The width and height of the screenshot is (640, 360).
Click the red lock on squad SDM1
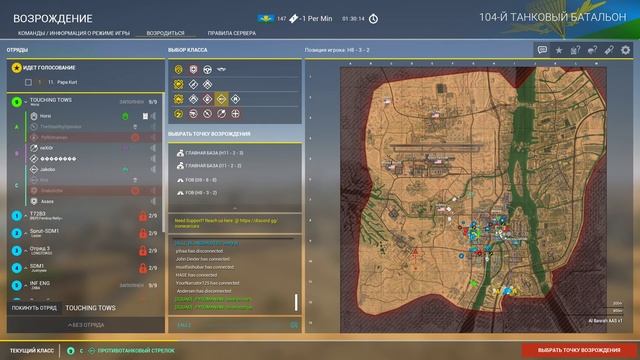point(142,268)
